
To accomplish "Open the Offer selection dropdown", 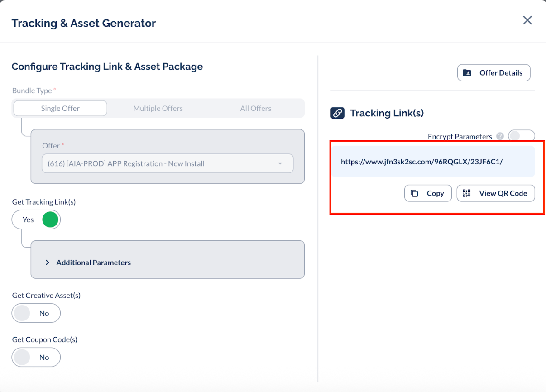I will click(168, 164).
